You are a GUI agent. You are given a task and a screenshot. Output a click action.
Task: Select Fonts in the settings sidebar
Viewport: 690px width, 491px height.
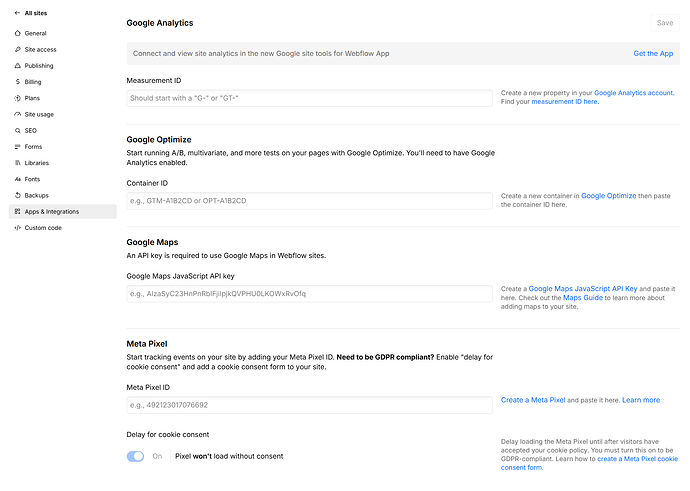33,179
